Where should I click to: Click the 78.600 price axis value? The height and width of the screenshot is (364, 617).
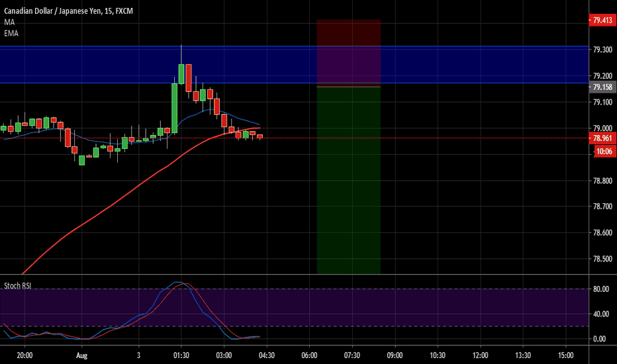tap(602, 232)
